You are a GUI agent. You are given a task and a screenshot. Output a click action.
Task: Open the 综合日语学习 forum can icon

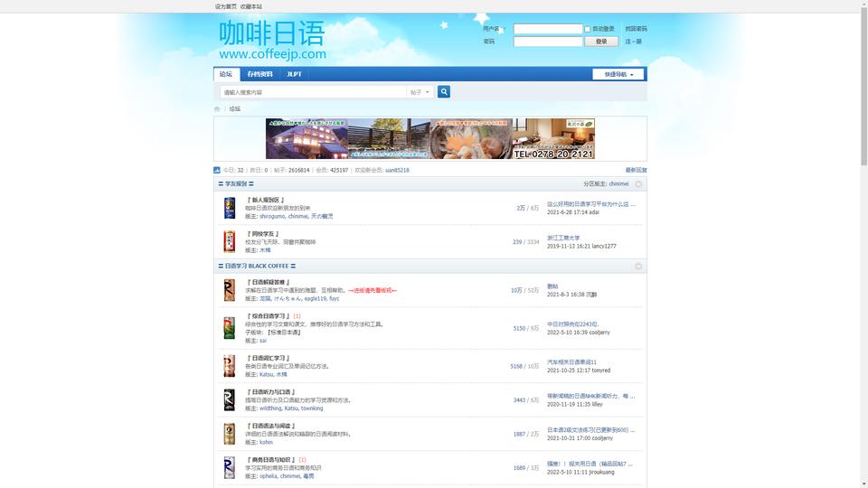click(229, 328)
